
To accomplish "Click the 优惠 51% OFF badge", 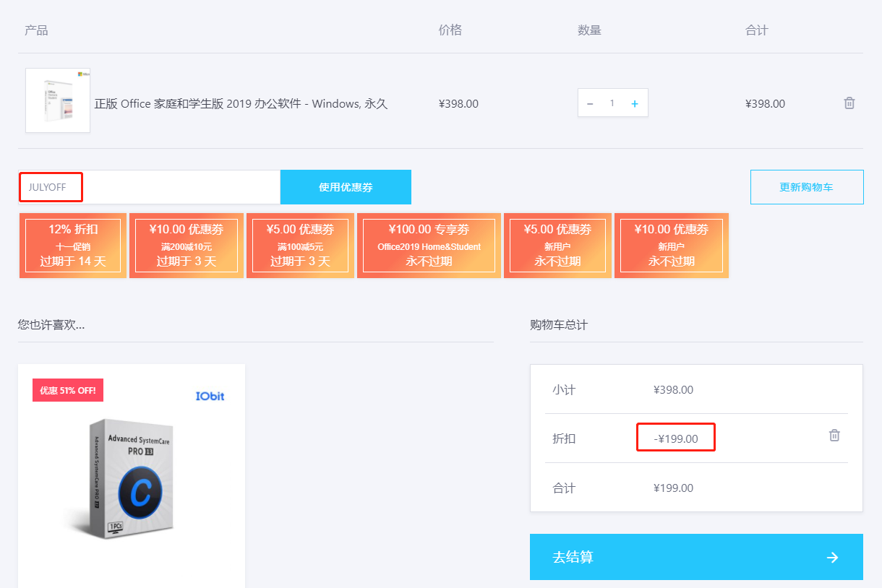I will (x=69, y=390).
